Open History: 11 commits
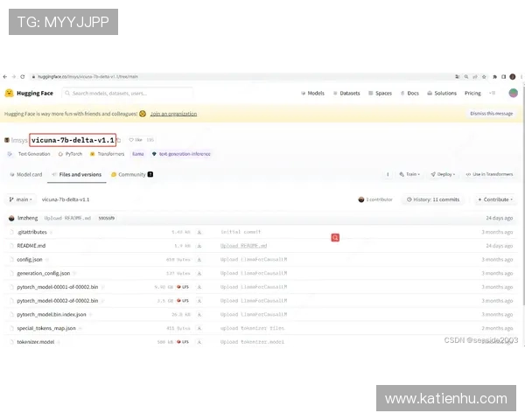This screenshot has height=420, width=525. coord(433,199)
